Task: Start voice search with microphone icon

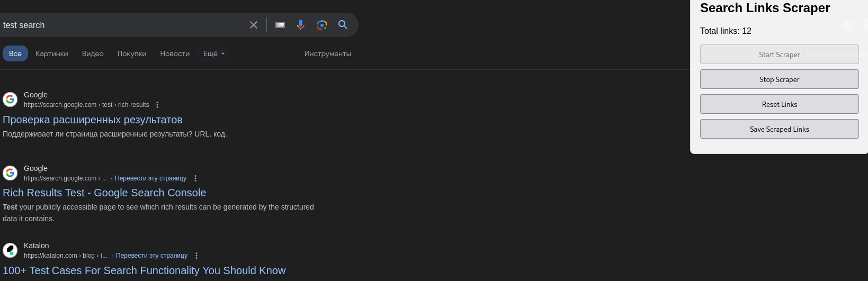Action: [301, 25]
